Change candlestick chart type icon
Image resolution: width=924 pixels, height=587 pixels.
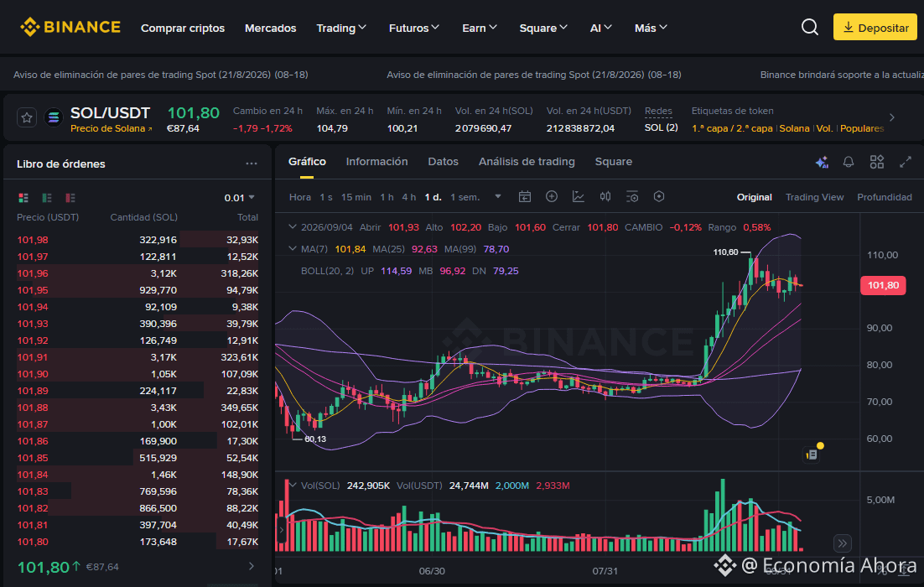point(605,197)
